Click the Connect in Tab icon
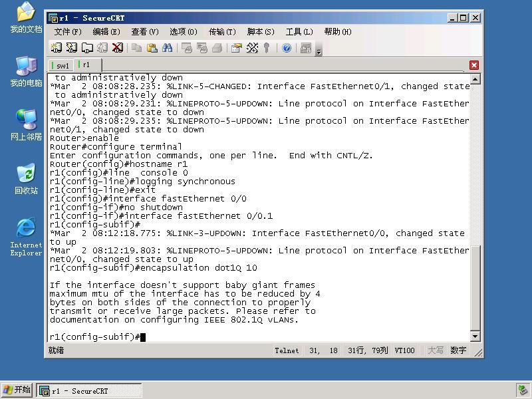The width and height of the screenshot is (532, 399). click(87, 48)
